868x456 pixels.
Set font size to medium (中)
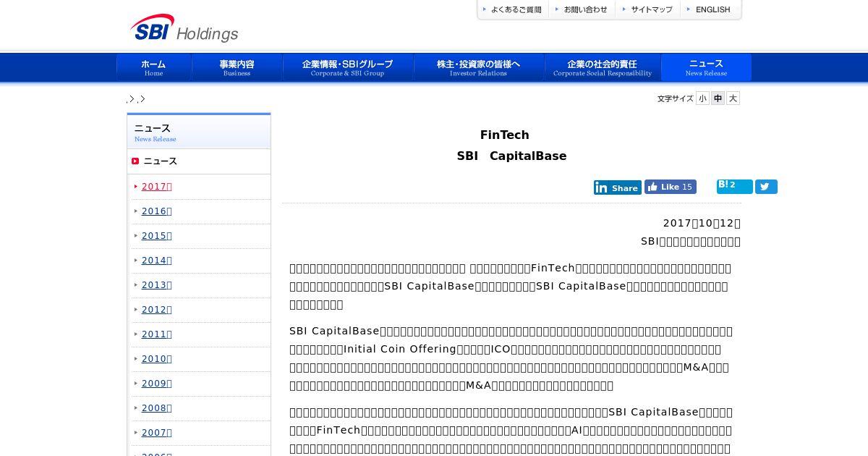pyautogui.click(x=718, y=98)
